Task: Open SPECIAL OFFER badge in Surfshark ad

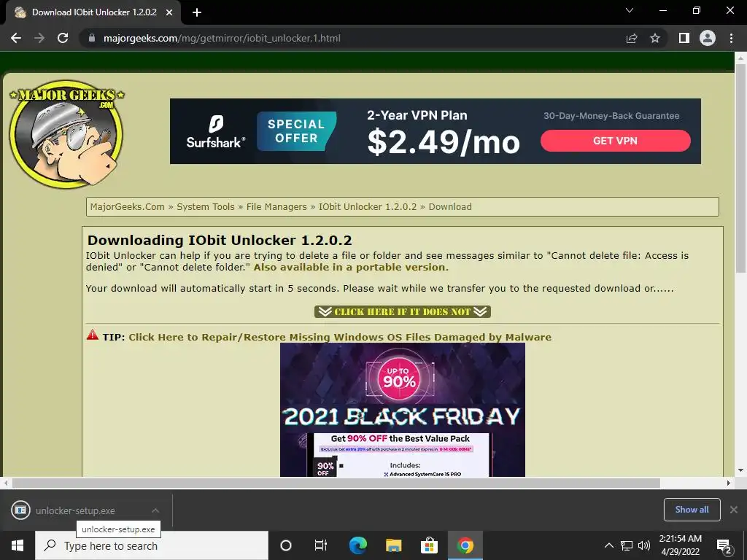Action: click(296, 131)
